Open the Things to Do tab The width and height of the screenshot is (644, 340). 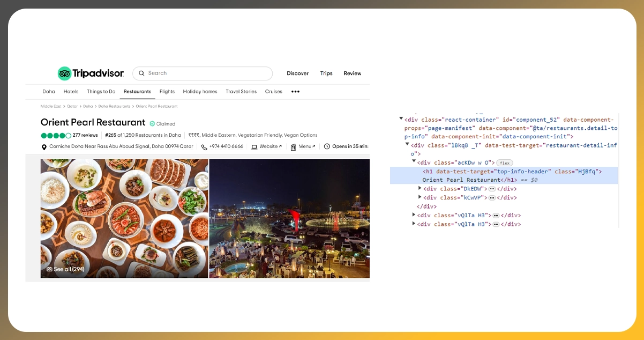point(101,92)
